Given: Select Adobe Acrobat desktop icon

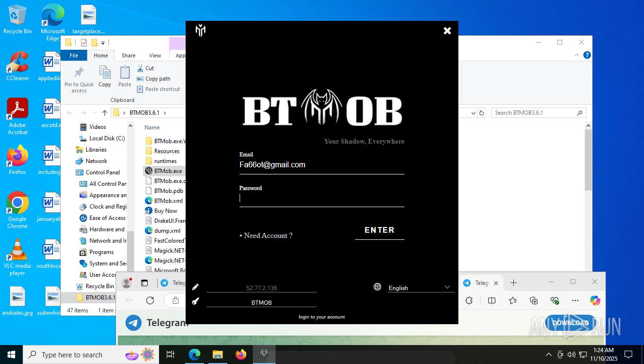Looking at the screenshot, I should point(18,117).
